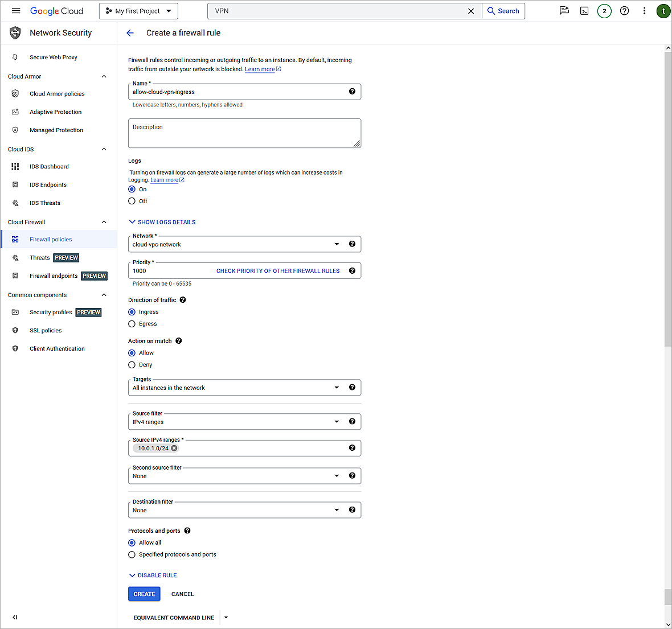
Task: Open the help question mark in top bar
Action: pos(624,11)
